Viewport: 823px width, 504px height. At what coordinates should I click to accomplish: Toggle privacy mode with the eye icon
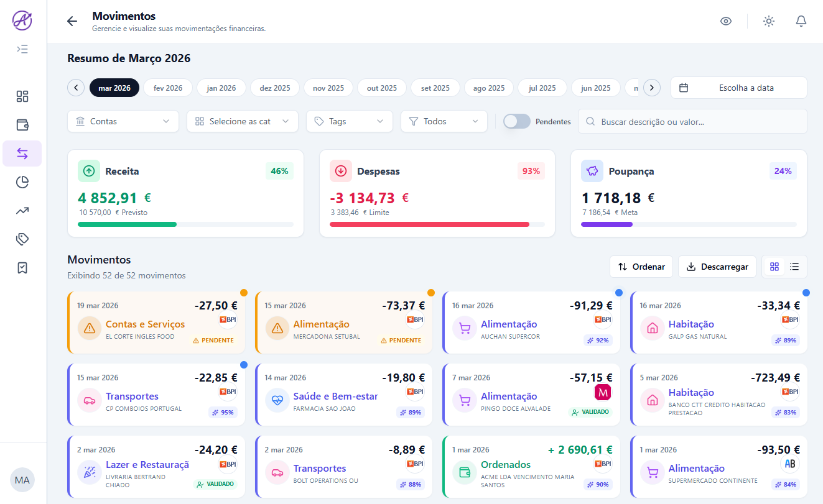726,21
